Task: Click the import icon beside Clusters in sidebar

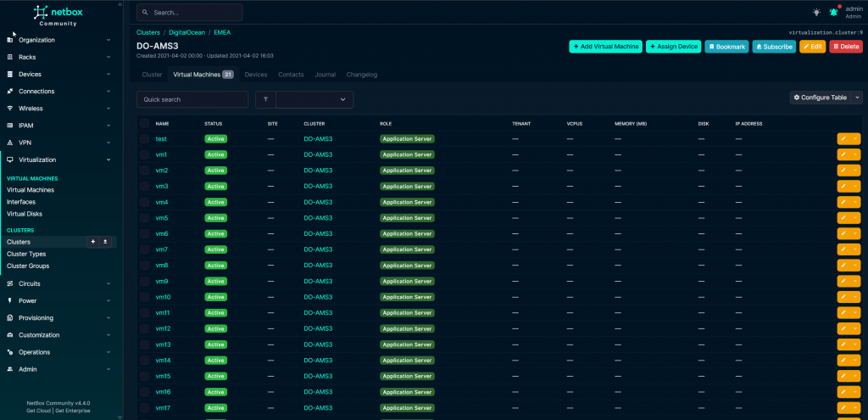Action: [x=106, y=242]
